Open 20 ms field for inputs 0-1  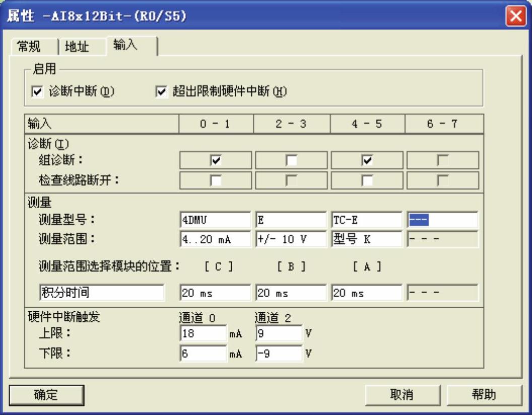click(x=216, y=293)
